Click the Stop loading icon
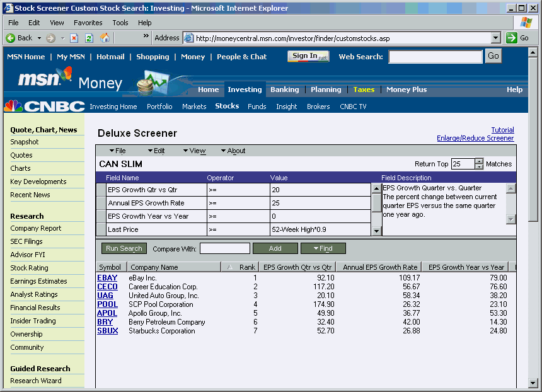The width and height of the screenshot is (542, 392). tap(73, 38)
